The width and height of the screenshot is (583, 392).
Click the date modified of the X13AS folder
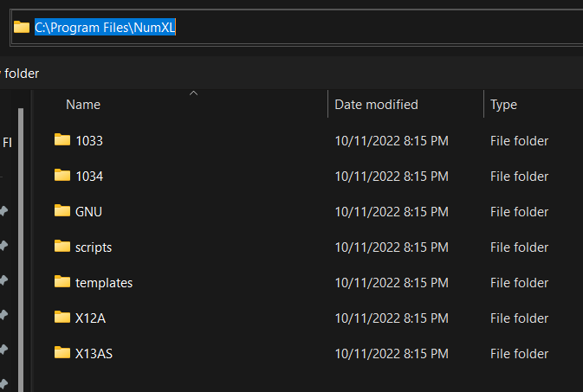(x=392, y=354)
